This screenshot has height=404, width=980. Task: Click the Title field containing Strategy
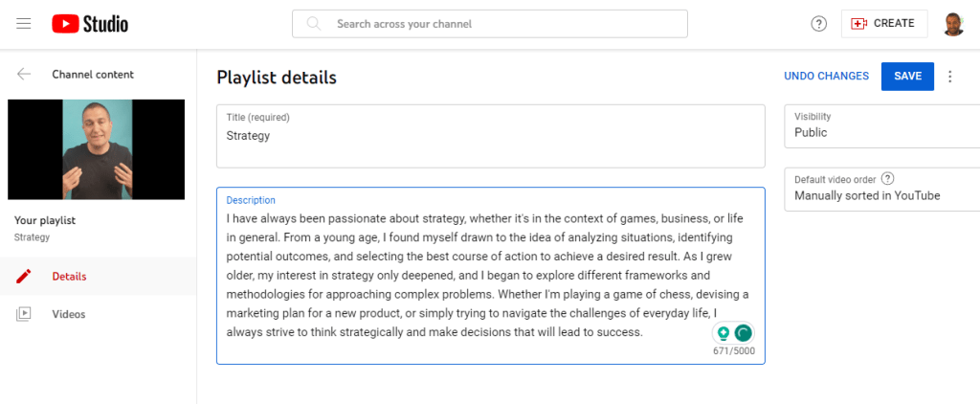pyautogui.click(x=491, y=136)
